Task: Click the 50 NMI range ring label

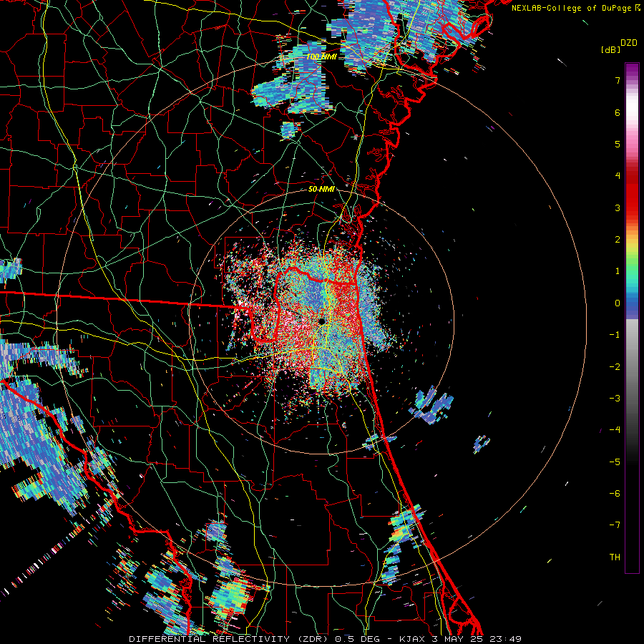Action: tap(321, 190)
